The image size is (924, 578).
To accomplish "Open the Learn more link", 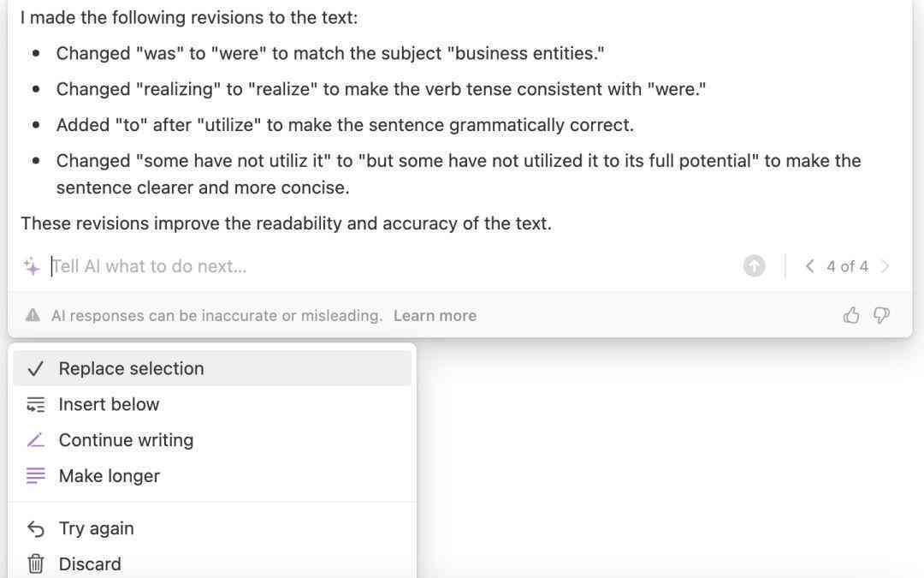I will tap(435, 315).
